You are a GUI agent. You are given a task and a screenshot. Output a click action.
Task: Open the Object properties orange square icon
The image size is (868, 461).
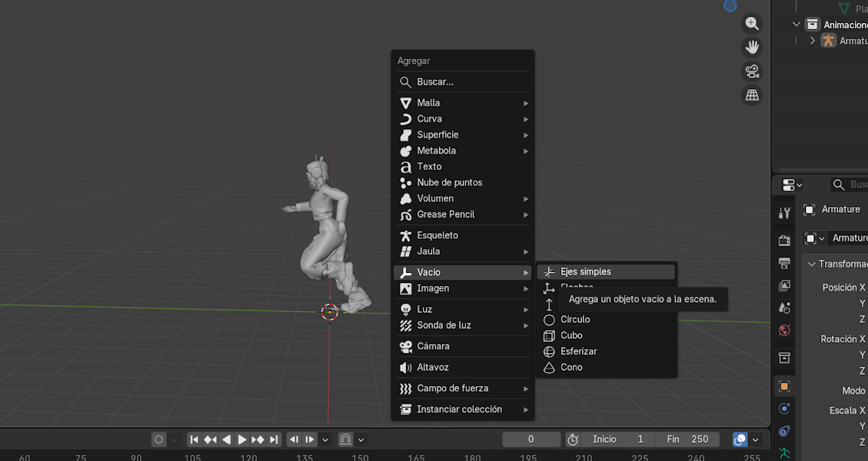pos(784,386)
